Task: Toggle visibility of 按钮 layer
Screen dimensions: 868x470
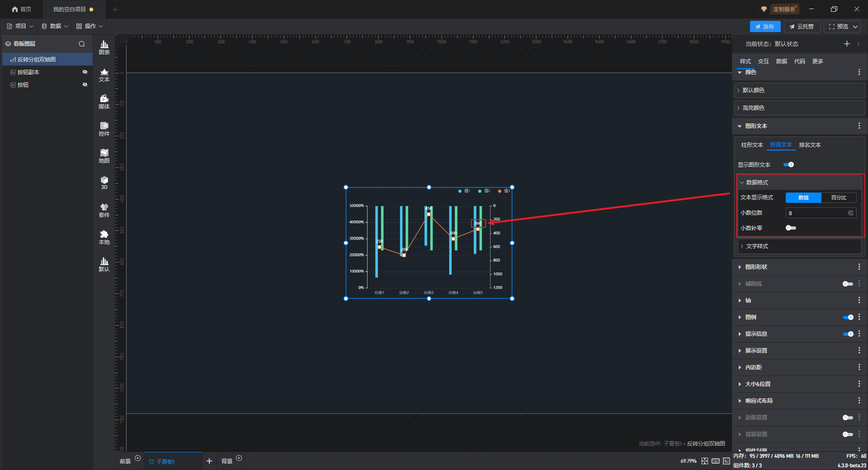Action: (x=85, y=85)
